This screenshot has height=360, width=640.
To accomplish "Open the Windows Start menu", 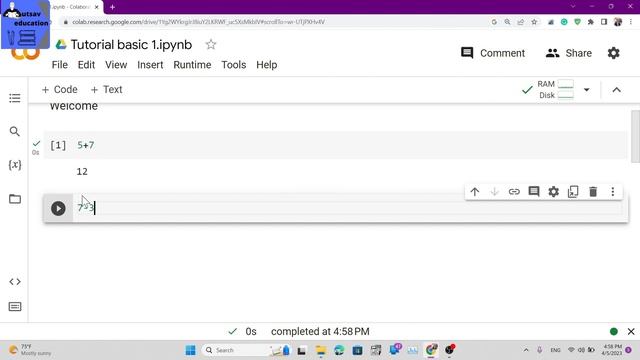I will (190, 350).
